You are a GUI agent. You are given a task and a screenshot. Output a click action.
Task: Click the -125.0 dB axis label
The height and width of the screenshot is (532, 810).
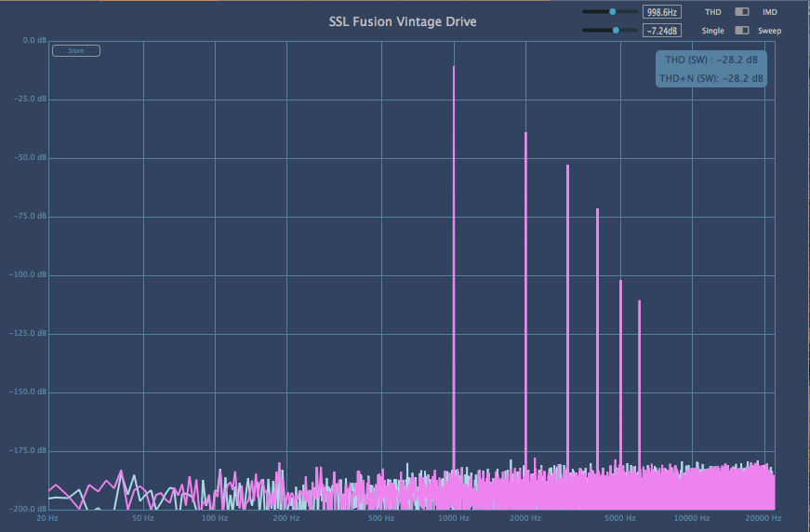pos(28,333)
